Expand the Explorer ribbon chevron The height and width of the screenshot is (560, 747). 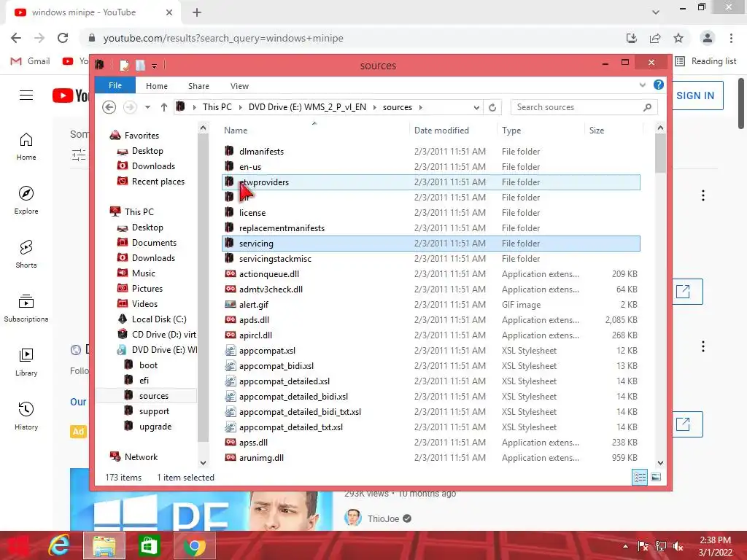(x=642, y=85)
